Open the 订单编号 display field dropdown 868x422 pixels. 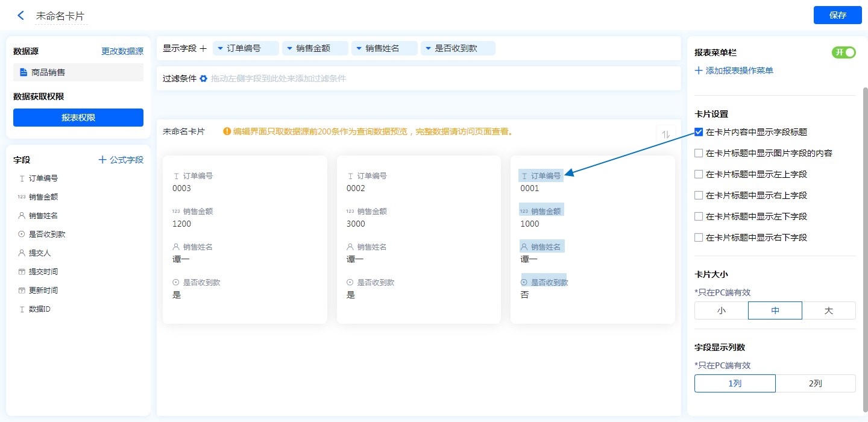coord(221,48)
